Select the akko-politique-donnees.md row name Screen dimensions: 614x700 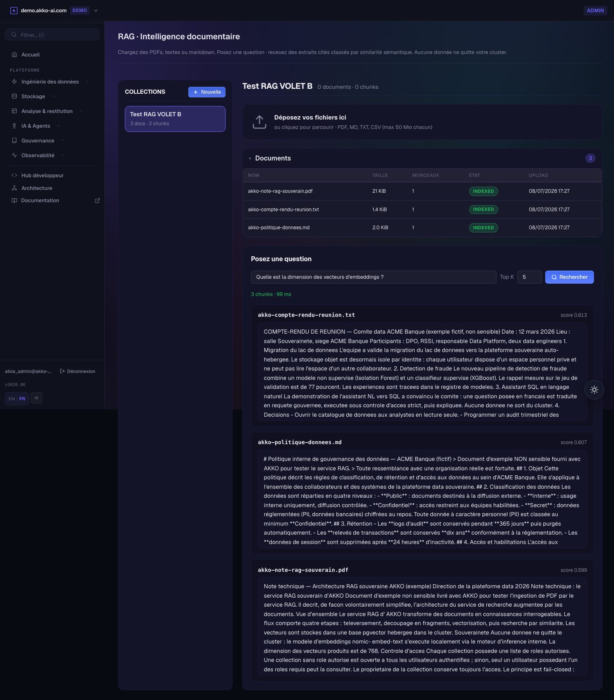coord(279,228)
